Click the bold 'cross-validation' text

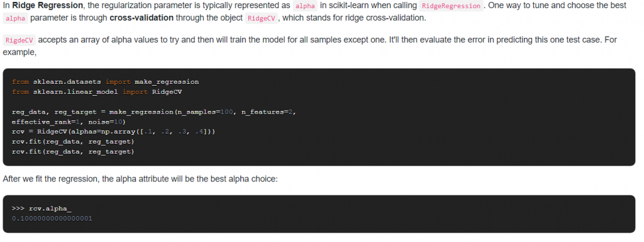point(142,18)
